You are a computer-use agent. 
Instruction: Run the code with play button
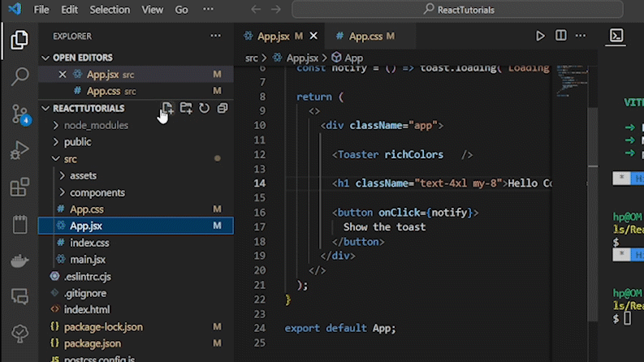(540, 36)
